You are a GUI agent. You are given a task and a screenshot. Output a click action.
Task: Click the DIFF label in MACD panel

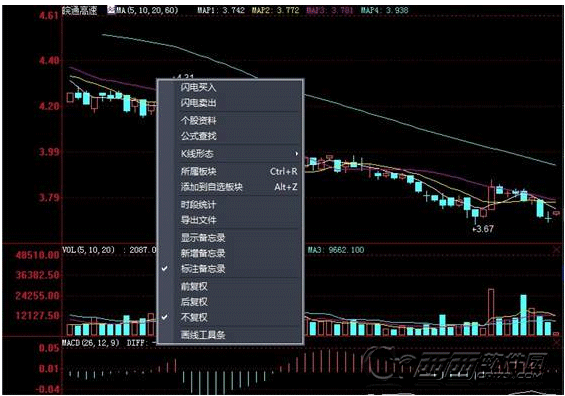(x=137, y=343)
